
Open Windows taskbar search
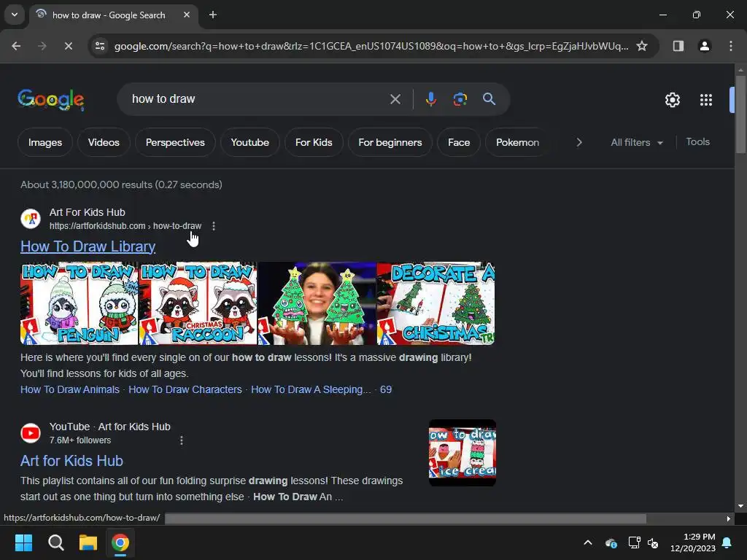[55, 542]
